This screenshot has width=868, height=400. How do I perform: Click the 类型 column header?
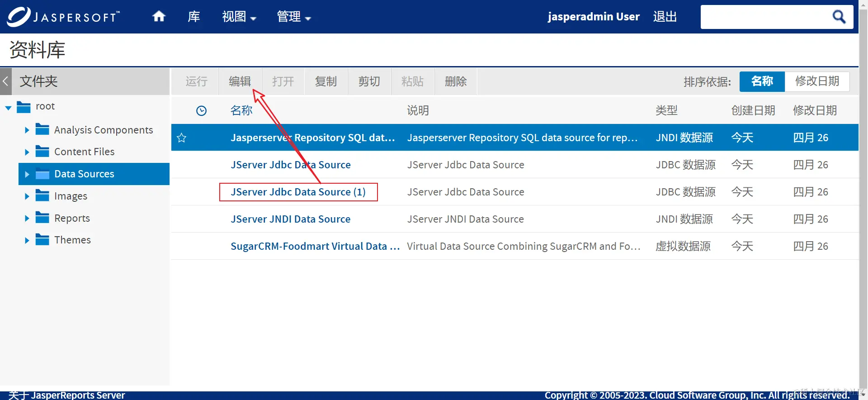(x=666, y=110)
